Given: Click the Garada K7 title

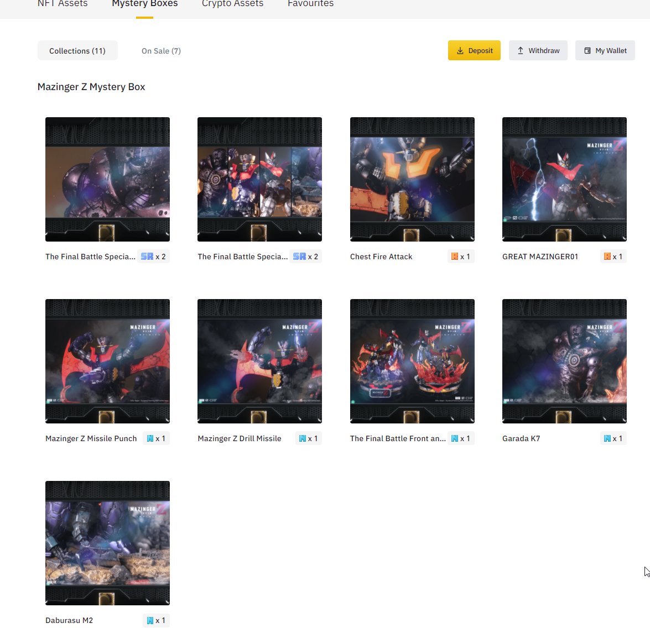Looking at the screenshot, I should [x=521, y=438].
